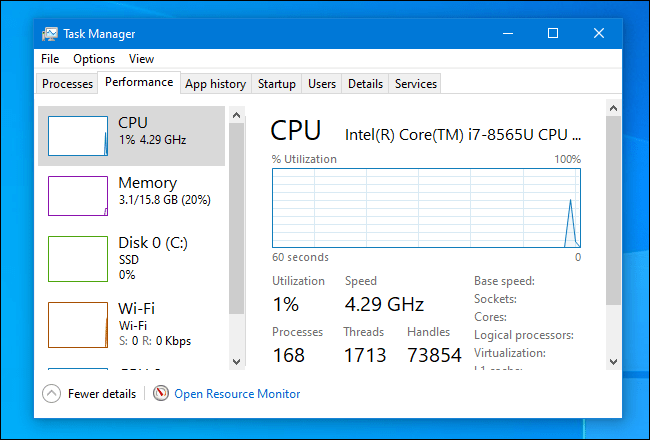Image resolution: width=650 pixels, height=440 pixels.
Task: Click sidebar scrollbar down arrow
Action: tap(237, 362)
